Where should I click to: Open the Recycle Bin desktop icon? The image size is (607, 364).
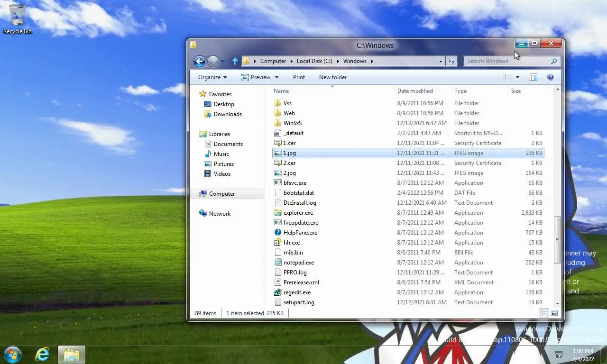[18, 19]
